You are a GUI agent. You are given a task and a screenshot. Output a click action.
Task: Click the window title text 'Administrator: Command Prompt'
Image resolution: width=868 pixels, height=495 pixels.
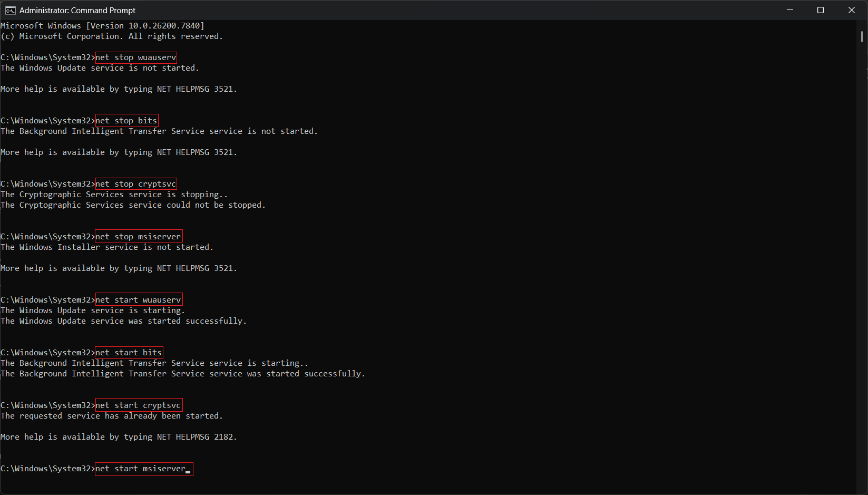[77, 11]
